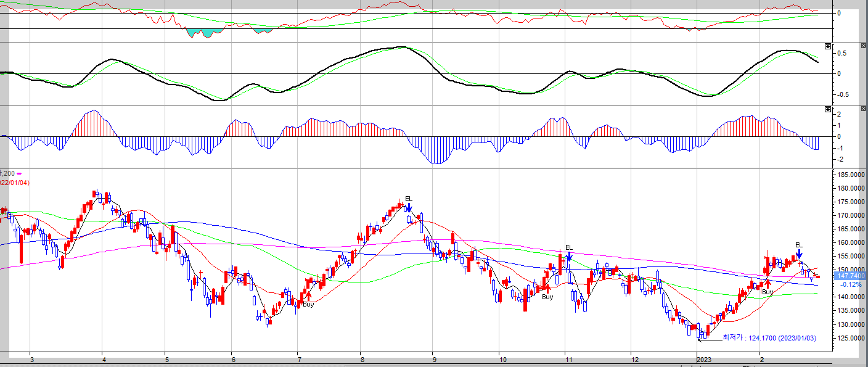868x367 pixels.
Task: Select the Buy signal label in February
Action: click(x=768, y=291)
